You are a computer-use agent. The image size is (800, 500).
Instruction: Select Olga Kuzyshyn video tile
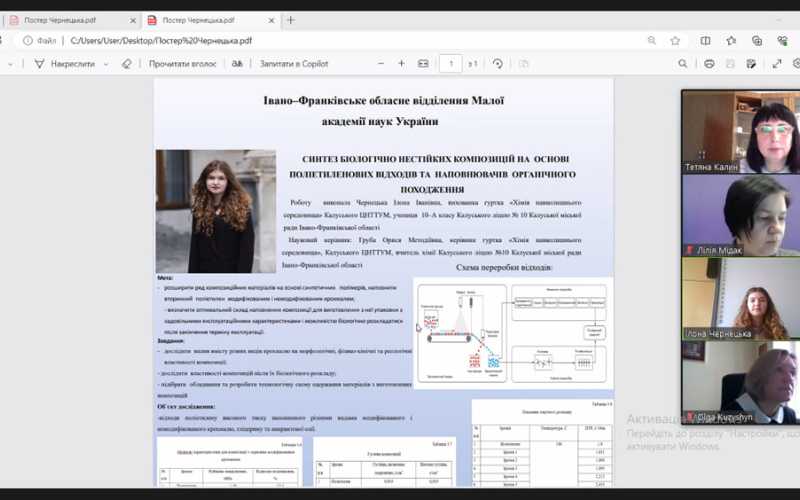[741, 382]
